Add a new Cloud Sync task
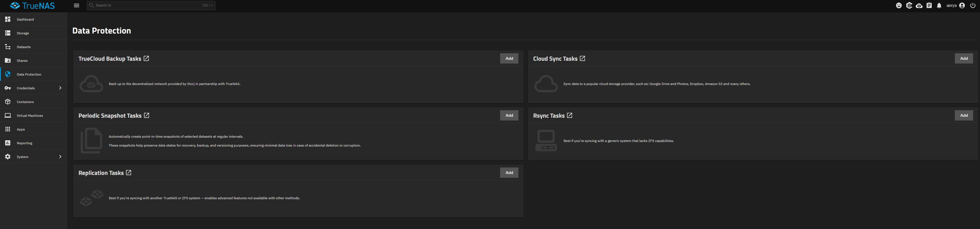Screen dimensions: 980x229 (x=964, y=58)
